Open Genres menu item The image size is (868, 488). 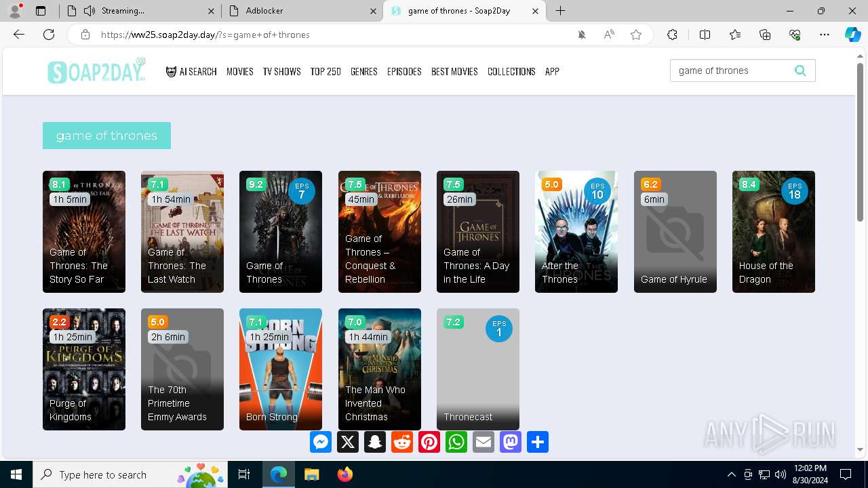364,71
